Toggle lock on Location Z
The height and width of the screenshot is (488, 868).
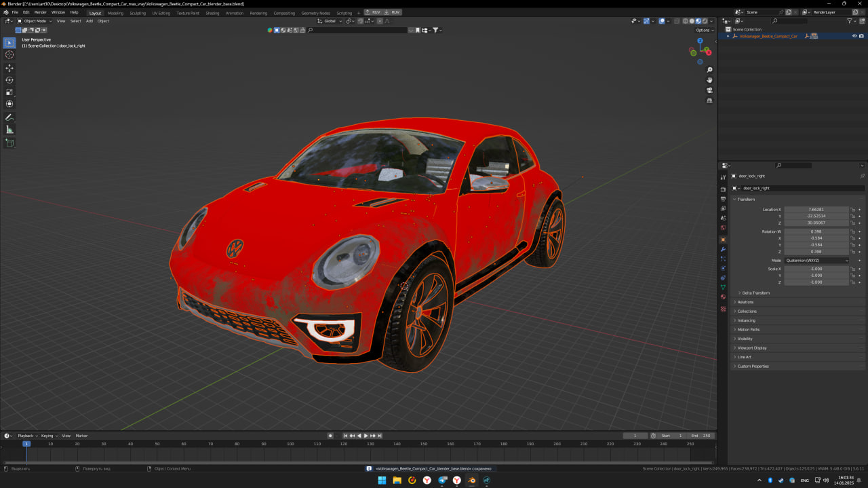coord(853,223)
